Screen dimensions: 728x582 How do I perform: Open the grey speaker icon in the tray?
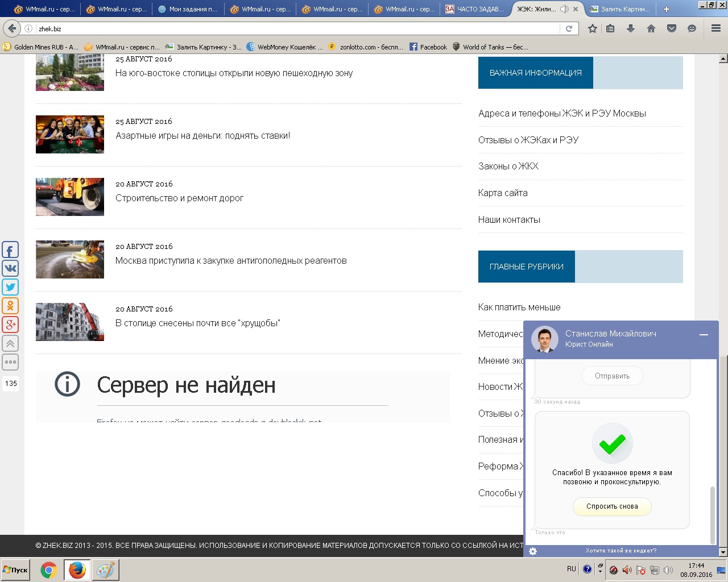point(668,570)
